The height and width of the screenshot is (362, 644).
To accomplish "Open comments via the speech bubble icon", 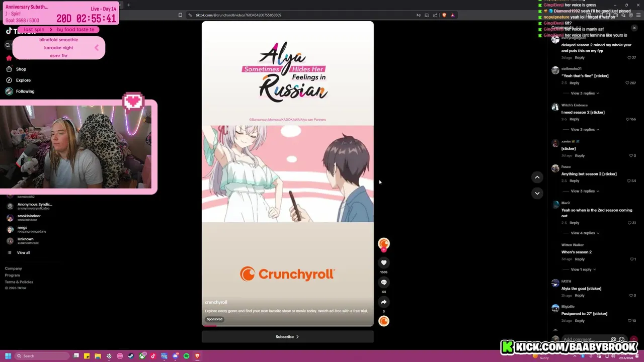I will point(383,282).
